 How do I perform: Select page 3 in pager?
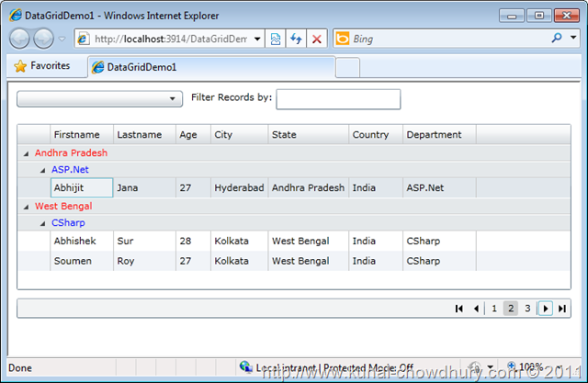tap(527, 309)
